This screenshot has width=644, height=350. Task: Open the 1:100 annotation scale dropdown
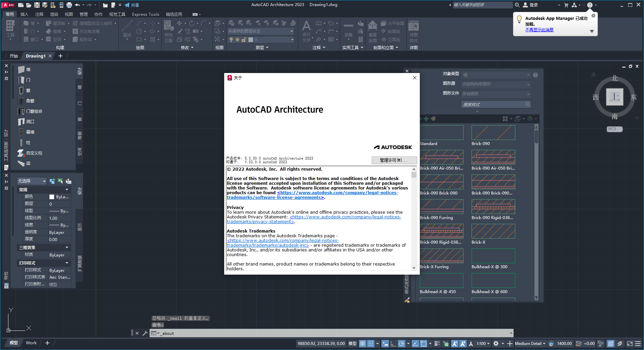tap(482, 343)
